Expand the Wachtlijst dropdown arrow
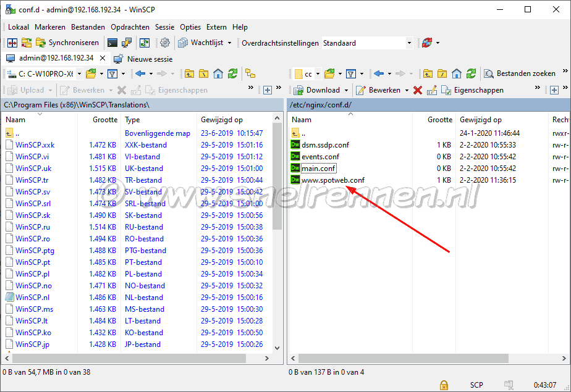Screen dimensions: 571x392 tap(229, 43)
